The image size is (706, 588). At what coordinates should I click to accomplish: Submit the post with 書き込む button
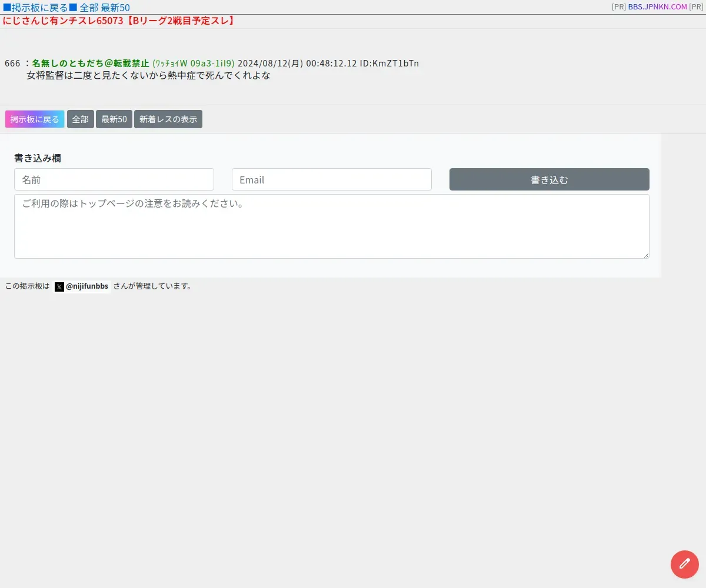click(x=550, y=179)
